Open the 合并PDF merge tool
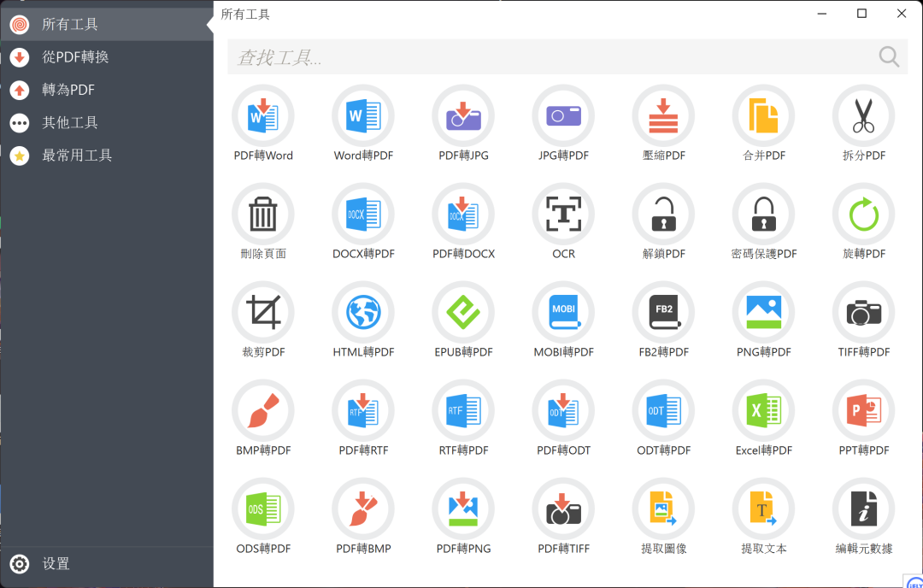The image size is (923, 588). [x=763, y=116]
